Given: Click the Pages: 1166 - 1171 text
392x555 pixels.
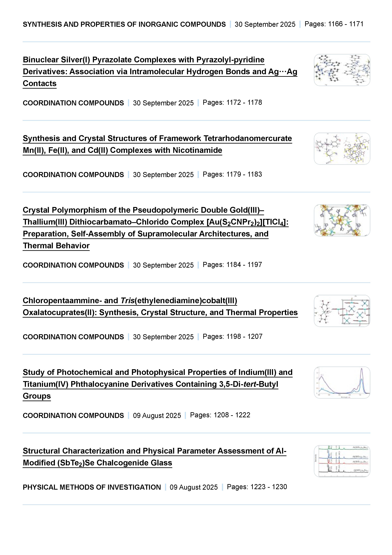Looking at the screenshot, I should (334, 24).
